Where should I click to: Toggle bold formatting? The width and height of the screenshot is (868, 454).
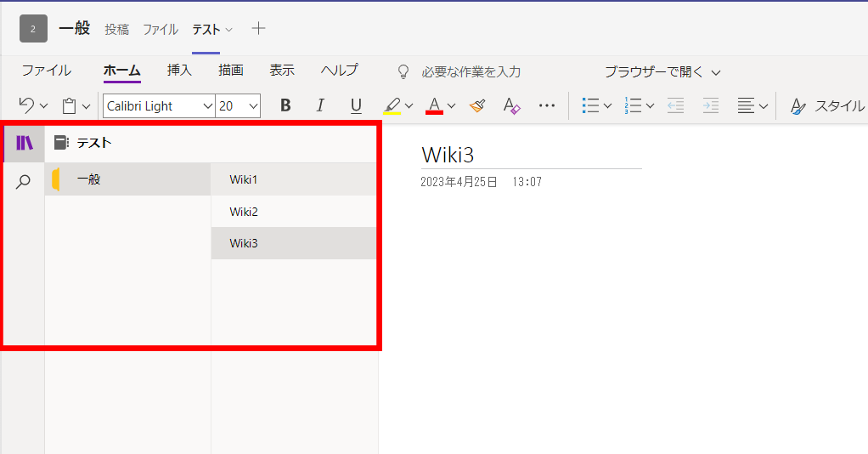(285, 105)
